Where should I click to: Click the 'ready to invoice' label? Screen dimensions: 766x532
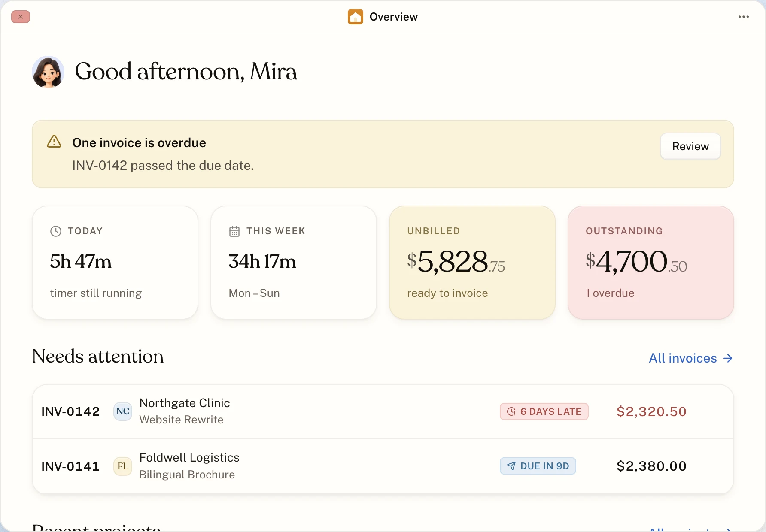(447, 293)
